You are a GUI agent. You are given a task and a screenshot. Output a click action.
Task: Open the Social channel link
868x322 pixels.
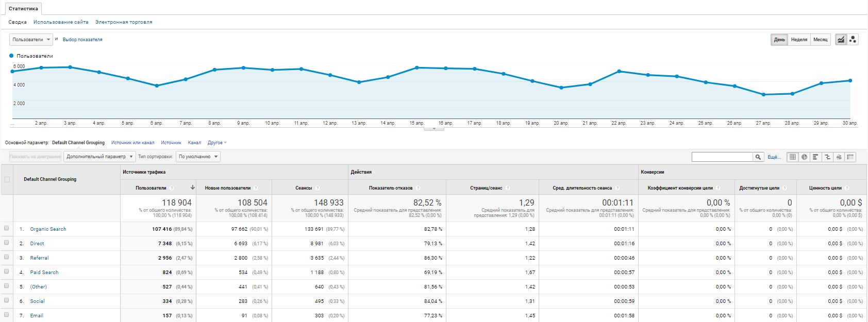coord(37,301)
